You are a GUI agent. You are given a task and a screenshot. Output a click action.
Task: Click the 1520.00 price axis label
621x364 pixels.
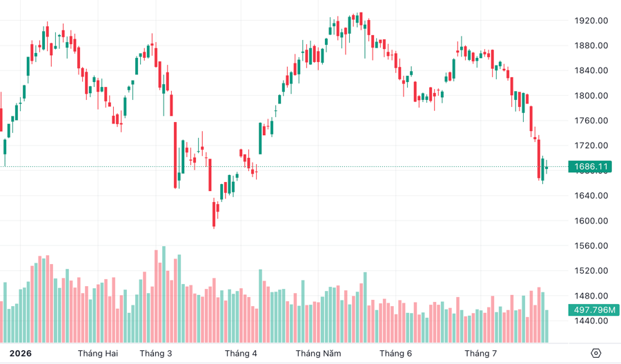point(591,271)
